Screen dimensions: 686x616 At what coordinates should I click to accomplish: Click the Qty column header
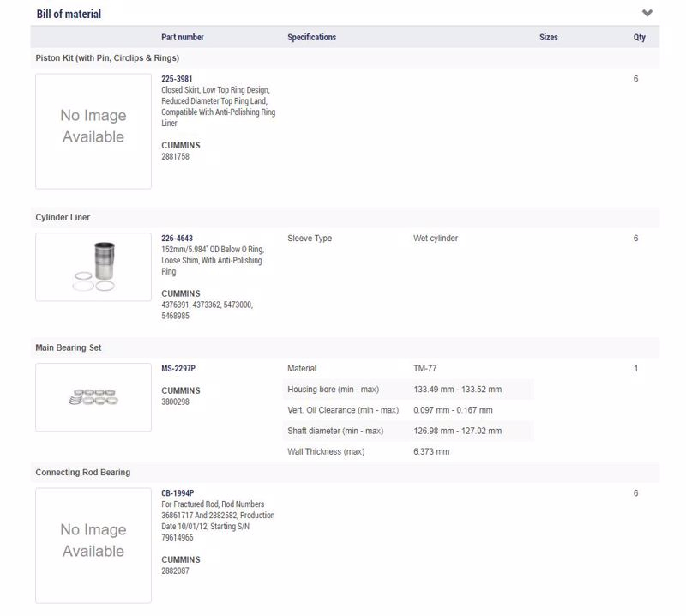(639, 37)
